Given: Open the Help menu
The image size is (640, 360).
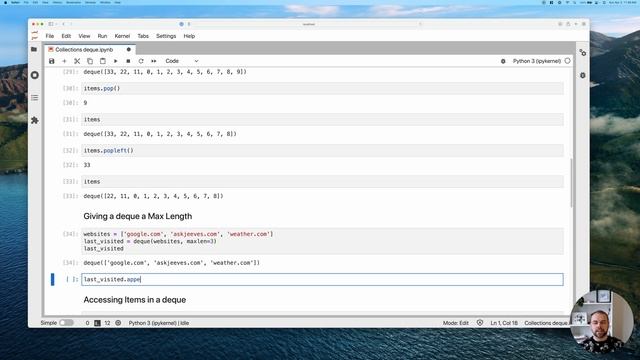Looking at the screenshot, I should [x=189, y=36].
